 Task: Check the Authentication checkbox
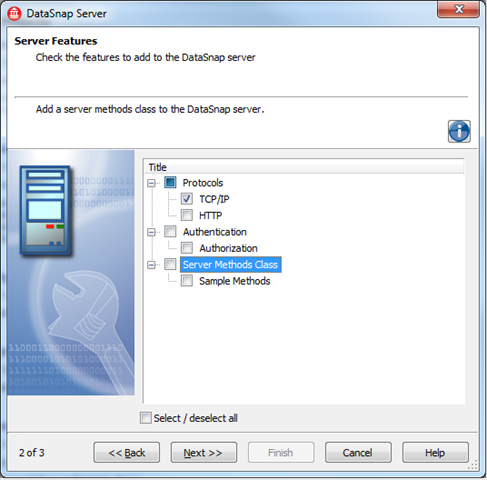[170, 231]
